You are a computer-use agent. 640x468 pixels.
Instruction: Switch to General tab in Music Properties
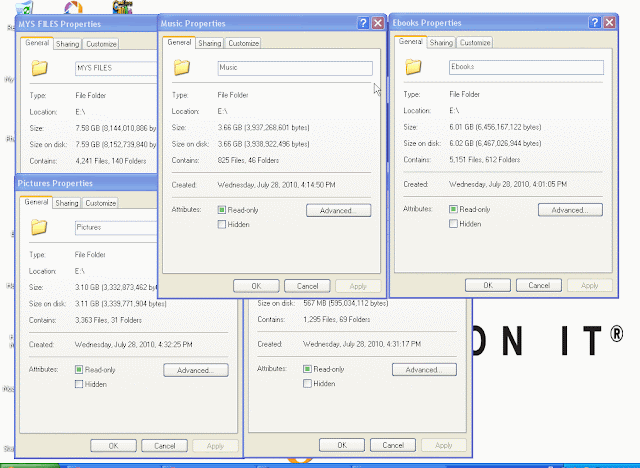(x=179, y=42)
